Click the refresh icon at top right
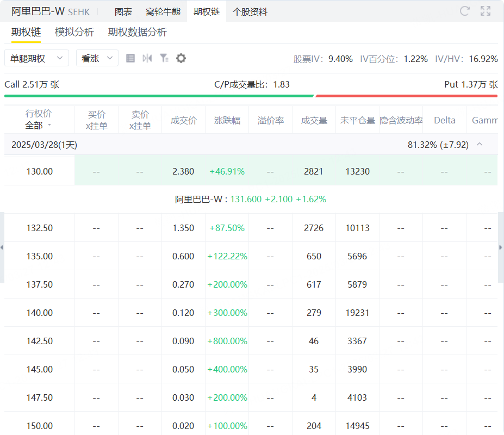The image size is (504, 435). (x=464, y=11)
